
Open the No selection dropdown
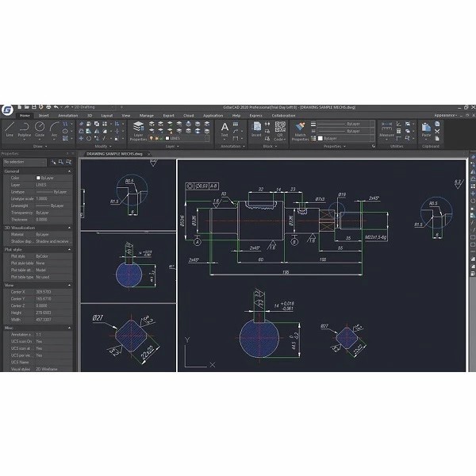(25, 162)
